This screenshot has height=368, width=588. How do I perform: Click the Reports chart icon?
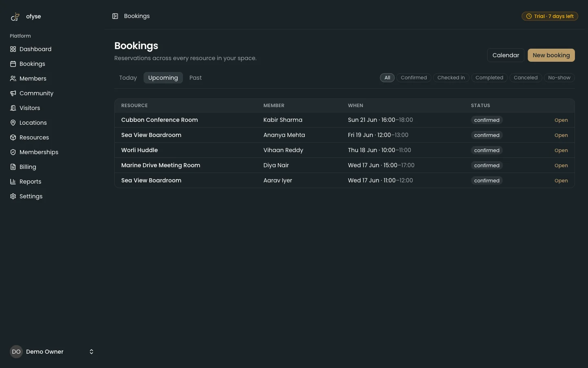(13, 182)
